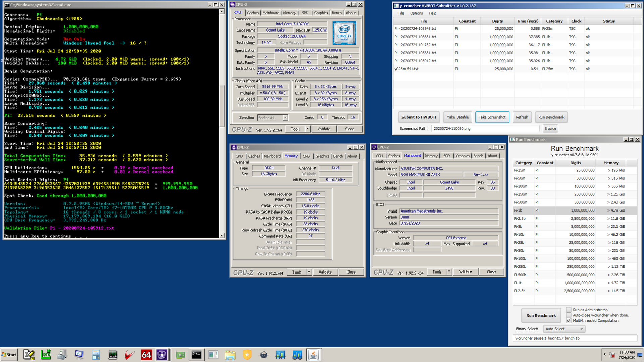Screen dimensions: 644x362
Task: Click the large Run Benchmark button at bottom
Action: pyautogui.click(x=541, y=316)
